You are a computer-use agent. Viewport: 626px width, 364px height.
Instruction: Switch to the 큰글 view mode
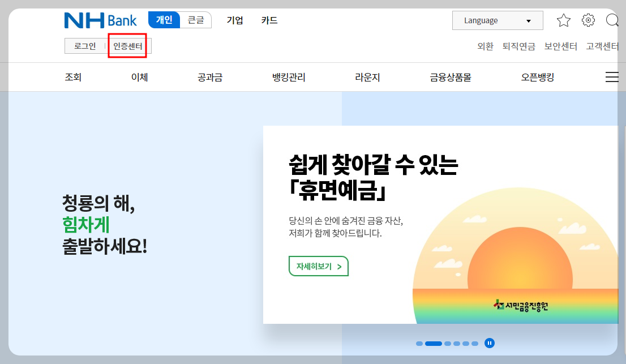coord(196,20)
